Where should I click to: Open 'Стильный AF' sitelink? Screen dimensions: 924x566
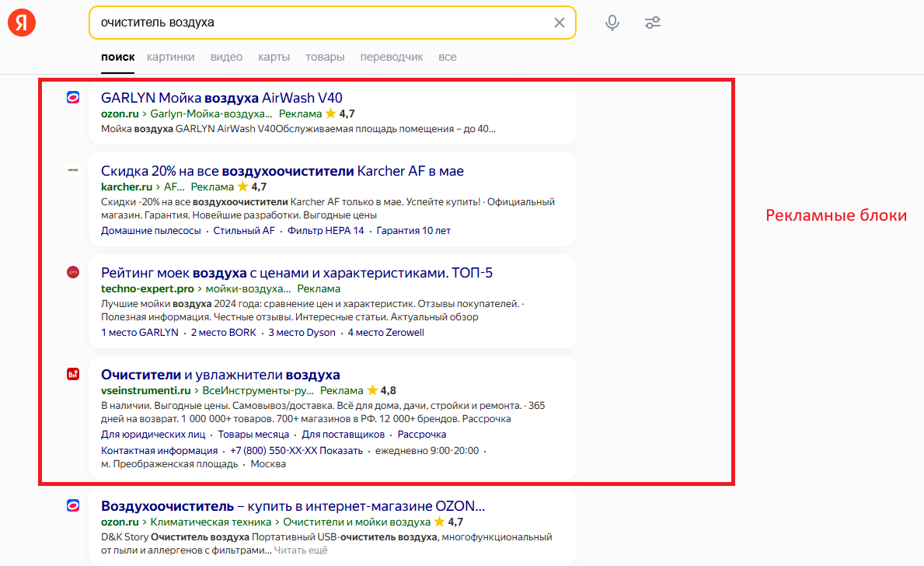tap(244, 231)
